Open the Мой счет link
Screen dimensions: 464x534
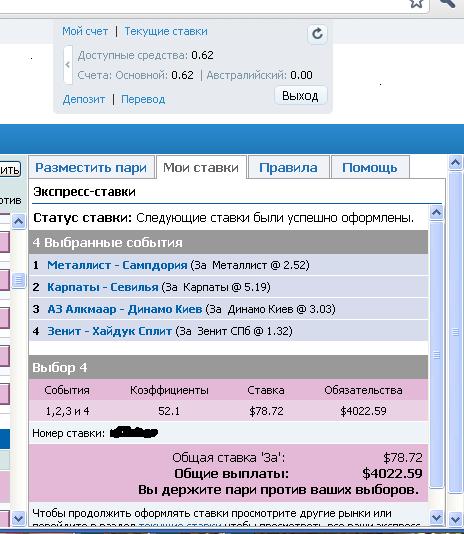(85, 31)
